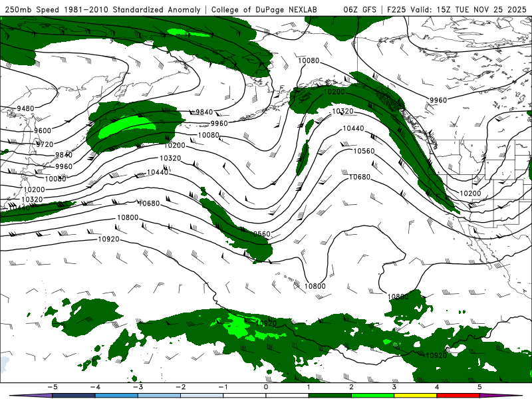Click the medium blue -4 to -3 color bar segment
Viewport: 532px width, 399px height.
point(116,396)
